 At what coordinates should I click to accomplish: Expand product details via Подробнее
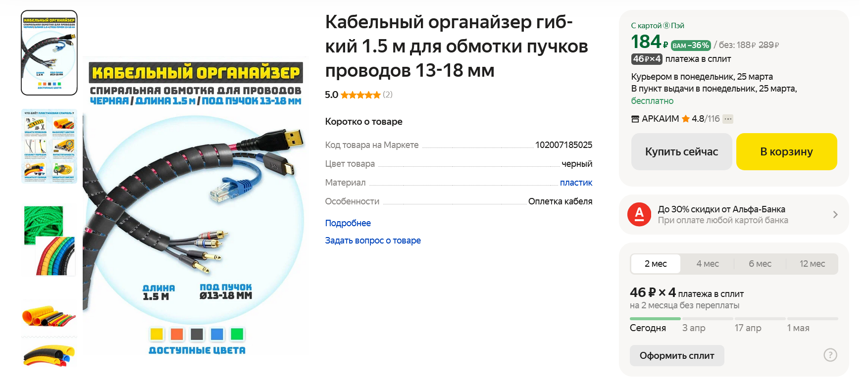click(x=348, y=223)
